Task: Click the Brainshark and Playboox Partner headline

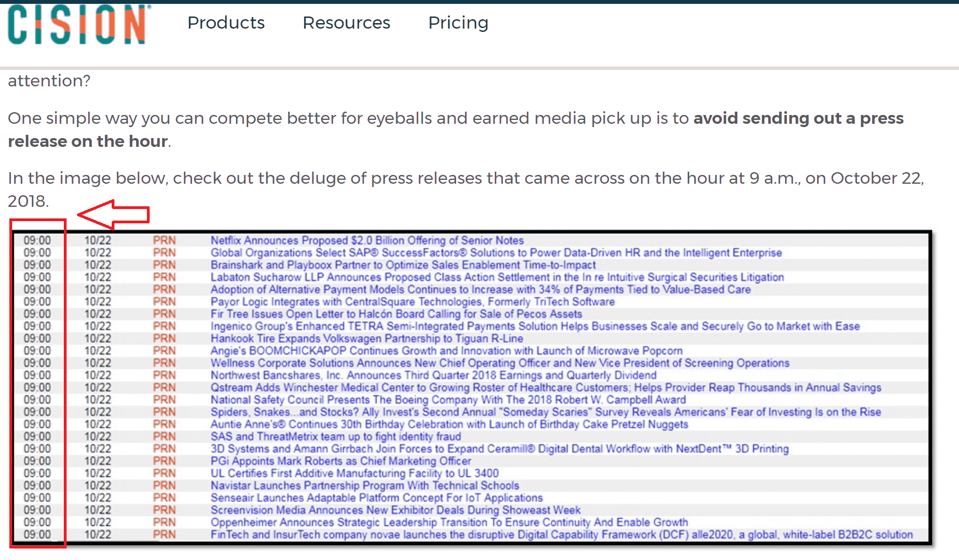Action: click(x=403, y=265)
